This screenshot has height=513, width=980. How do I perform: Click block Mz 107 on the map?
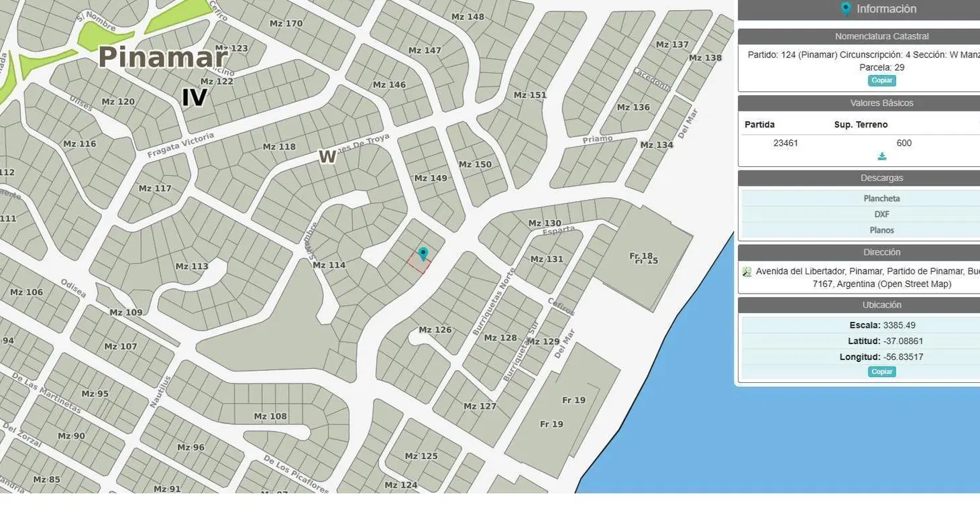(121, 347)
